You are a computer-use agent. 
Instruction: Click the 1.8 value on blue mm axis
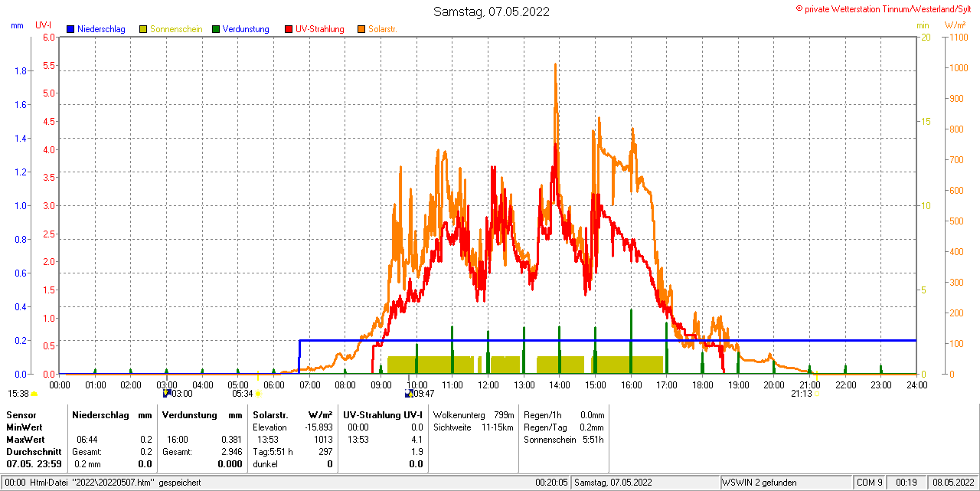click(21, 70)
